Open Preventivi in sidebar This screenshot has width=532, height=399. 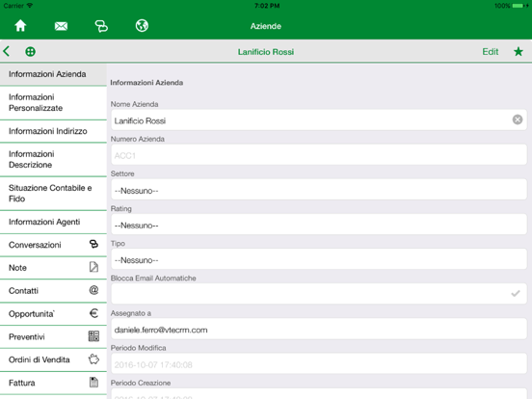pyautogui.click(x=53, y=337)
